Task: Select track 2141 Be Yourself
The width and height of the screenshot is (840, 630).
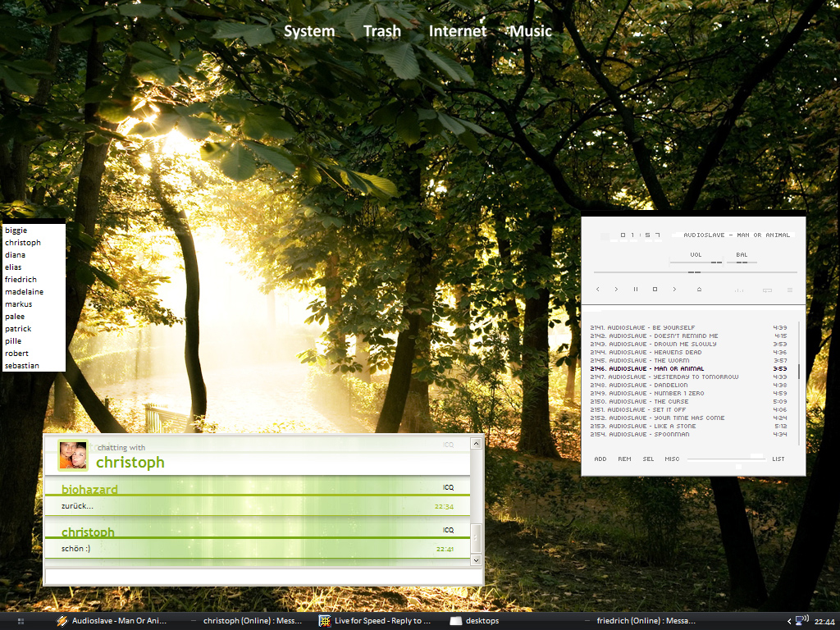Action: (688, 328)
